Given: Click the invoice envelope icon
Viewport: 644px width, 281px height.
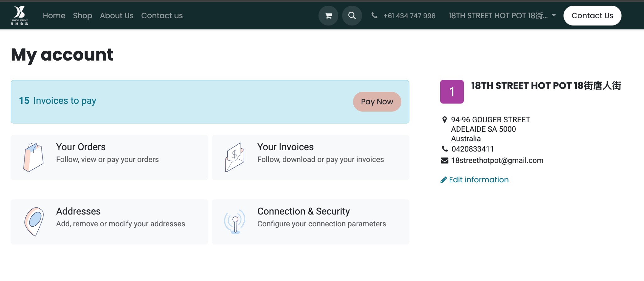Looking at the screenshot, I should (235, 157).
